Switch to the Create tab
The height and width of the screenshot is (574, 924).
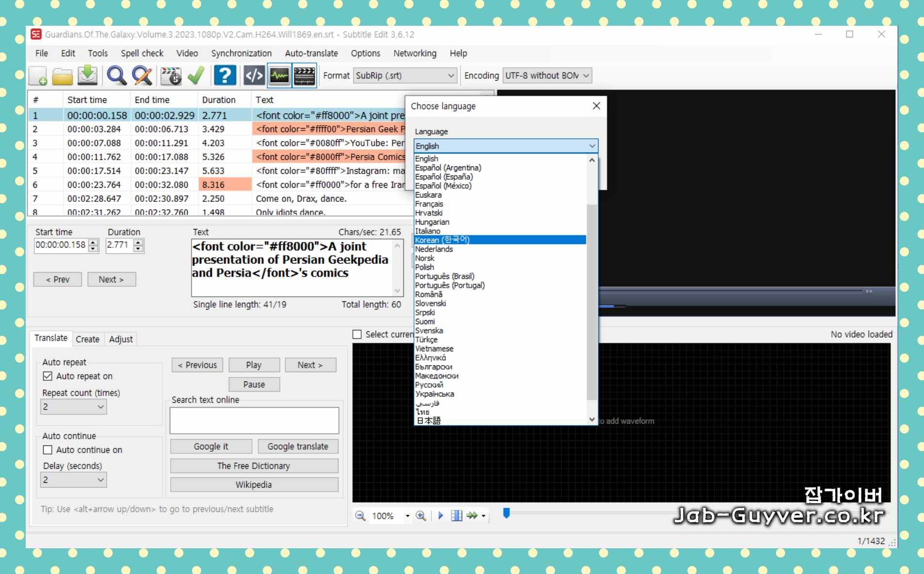click(x=88, y=339)
